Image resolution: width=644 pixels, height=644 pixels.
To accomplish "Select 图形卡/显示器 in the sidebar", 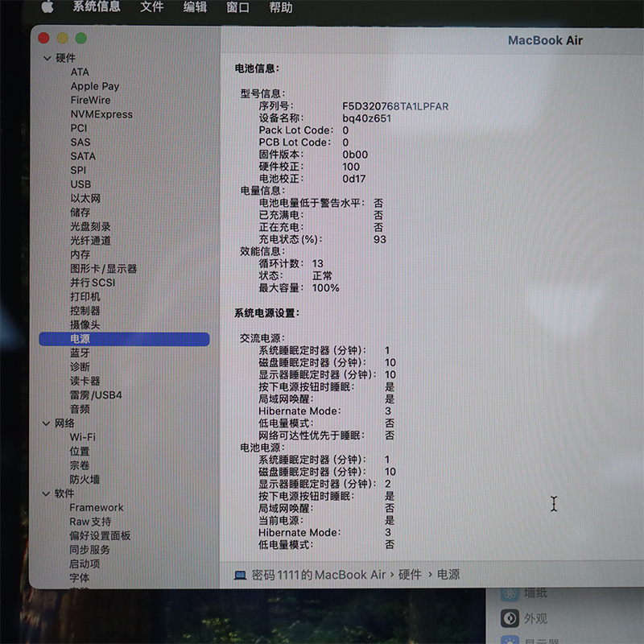I will point(104,269).
